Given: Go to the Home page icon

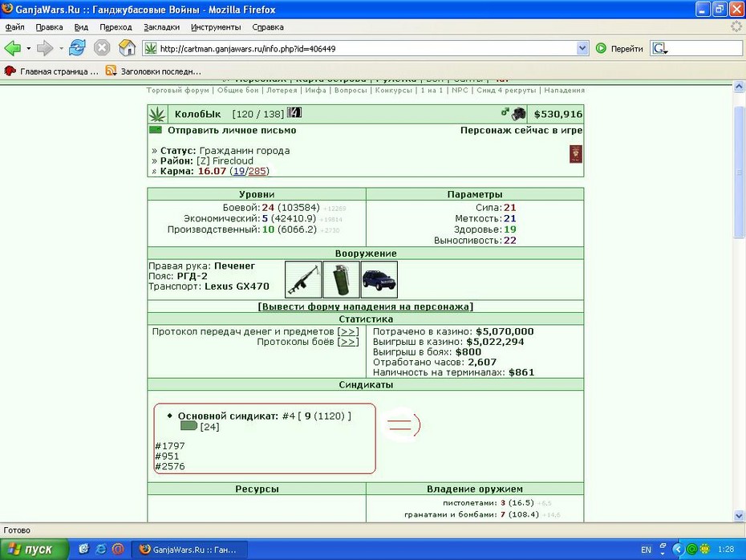Looking at the screenshot, I should pos(127,48).
